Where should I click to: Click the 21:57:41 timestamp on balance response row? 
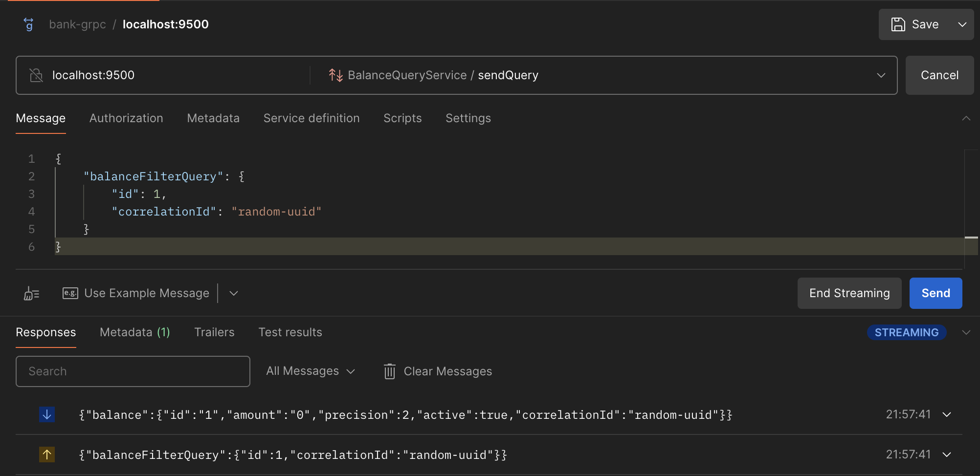pyautogui.click(x=908, y=414)
